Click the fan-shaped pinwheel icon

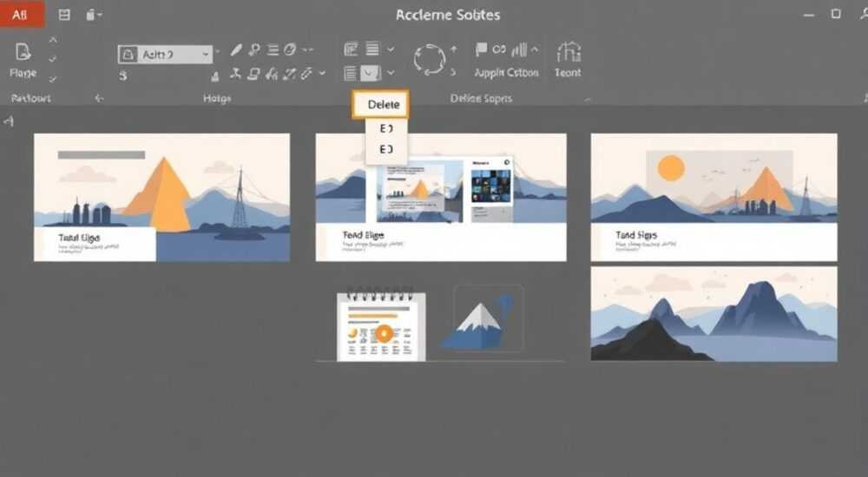(x=236, y=74)
